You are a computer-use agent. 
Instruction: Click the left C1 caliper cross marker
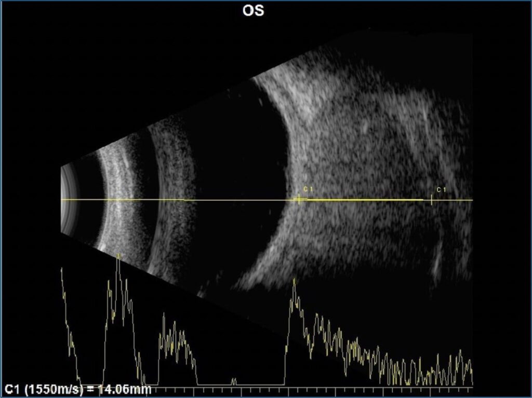[299, 200]
